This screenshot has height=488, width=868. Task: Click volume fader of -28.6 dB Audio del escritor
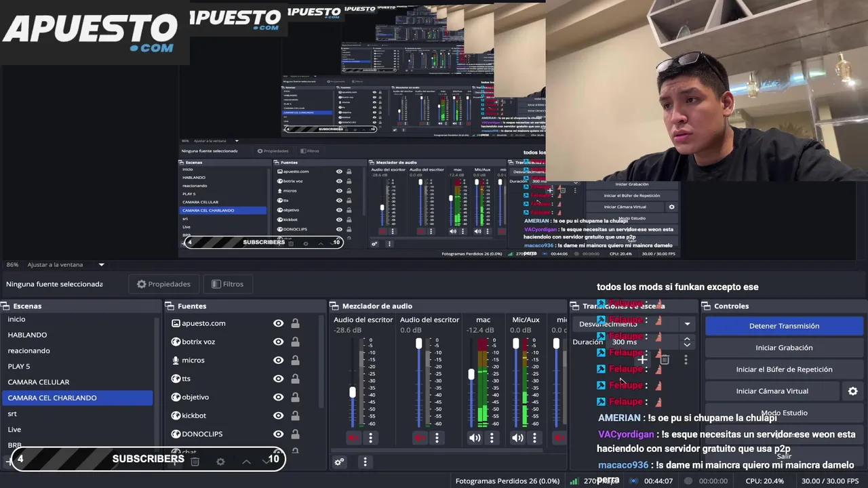pos(353,392)
